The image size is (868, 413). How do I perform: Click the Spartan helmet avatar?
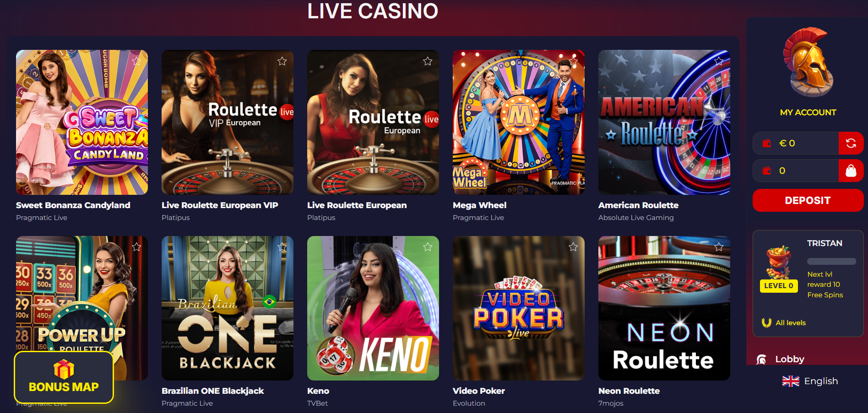pyautogui.click(x=808, y=61)
